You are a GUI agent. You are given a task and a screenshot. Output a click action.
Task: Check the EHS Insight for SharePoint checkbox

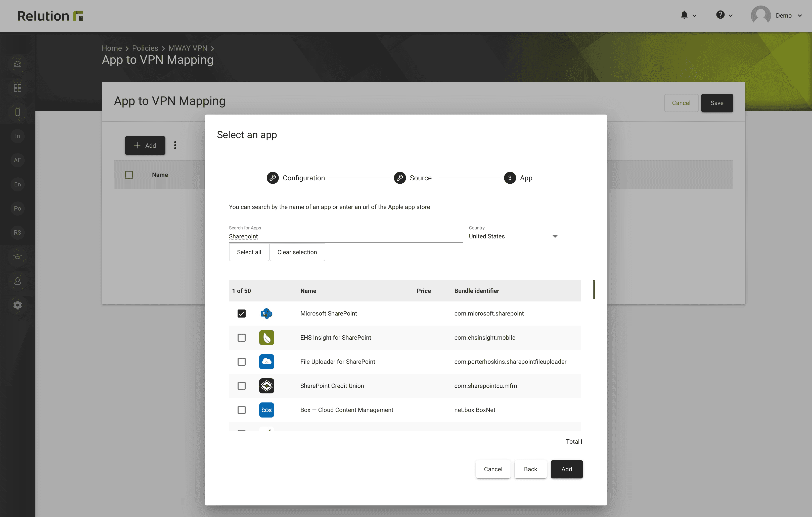[241, 338]
